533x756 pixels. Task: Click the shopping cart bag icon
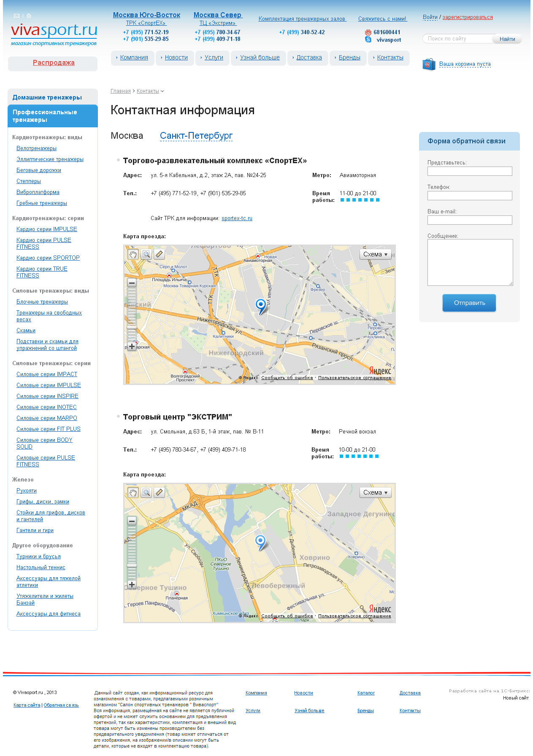point(429,65)
